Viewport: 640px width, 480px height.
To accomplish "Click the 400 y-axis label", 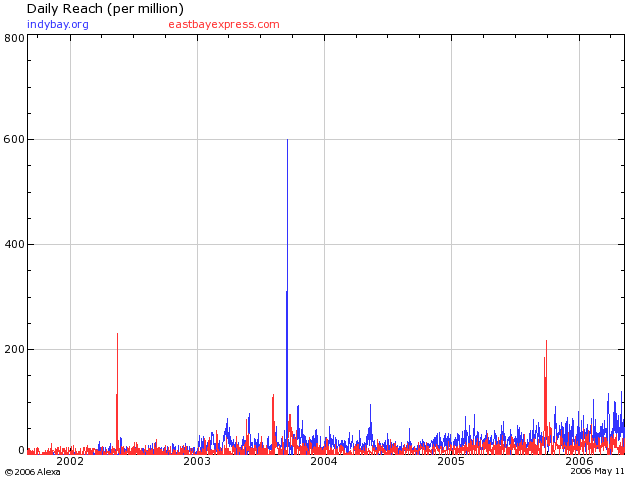I will (x=14, y=245).
